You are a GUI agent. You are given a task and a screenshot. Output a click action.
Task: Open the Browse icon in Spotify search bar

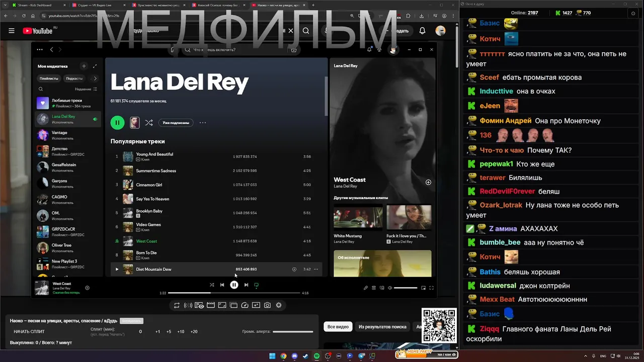pos(294,50)
